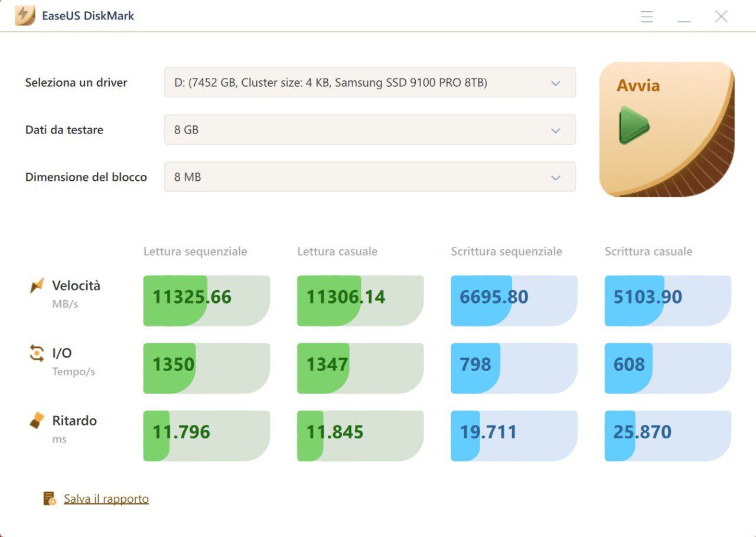Click the random read speed bar 11306.14
Screen dimensions: 756x537
point(360,301)
